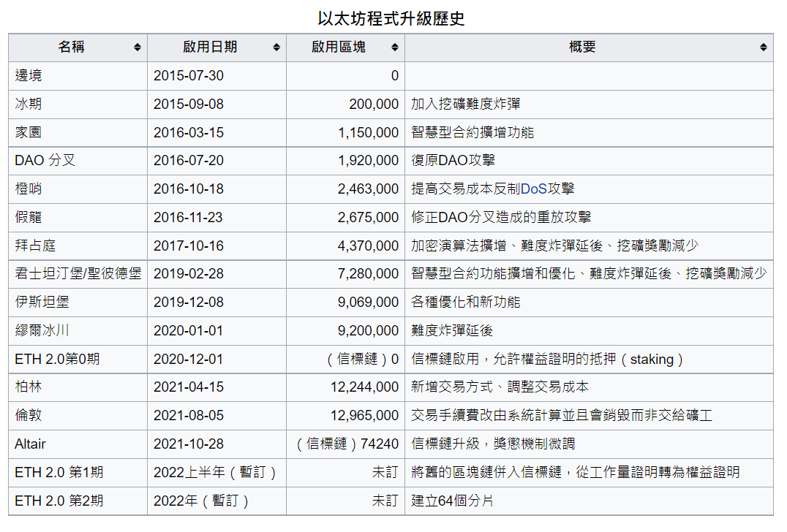Click block number 12,965,000

(365, 416)
